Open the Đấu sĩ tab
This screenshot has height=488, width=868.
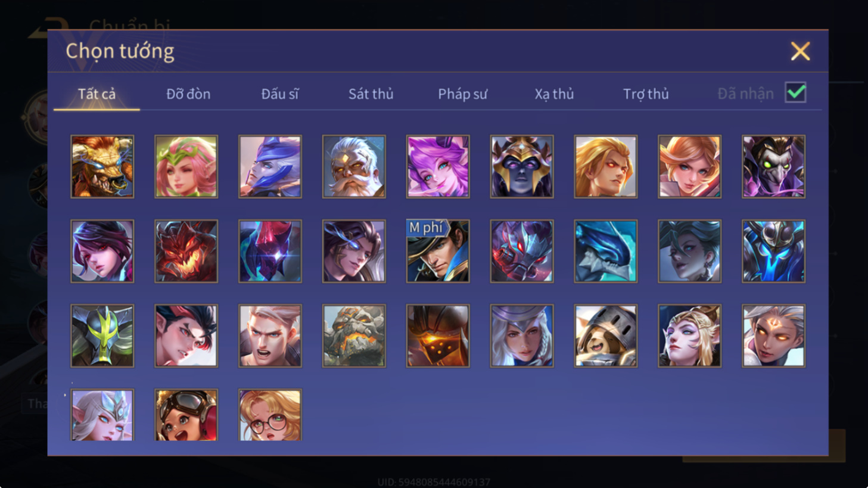tap(280, 94)
